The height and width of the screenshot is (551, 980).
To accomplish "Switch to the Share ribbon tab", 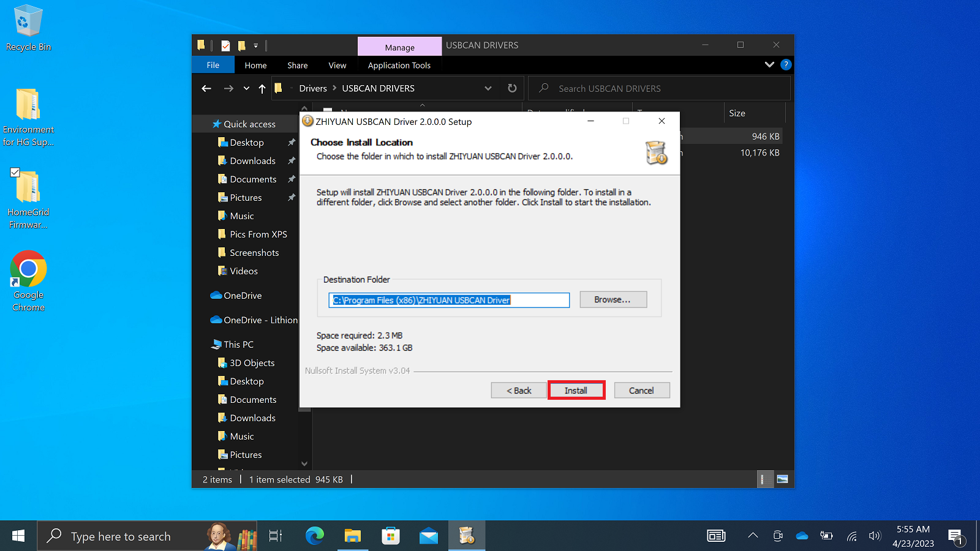I will click(297, 65).
